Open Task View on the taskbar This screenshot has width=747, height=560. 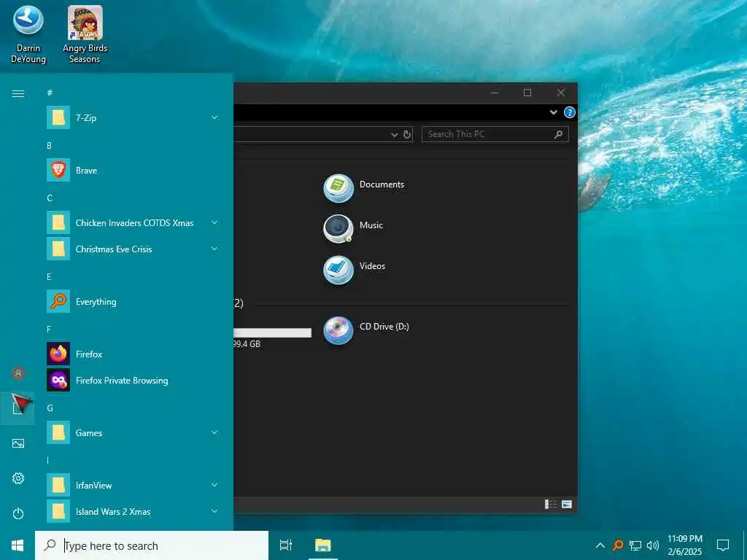tap(286, 545)
